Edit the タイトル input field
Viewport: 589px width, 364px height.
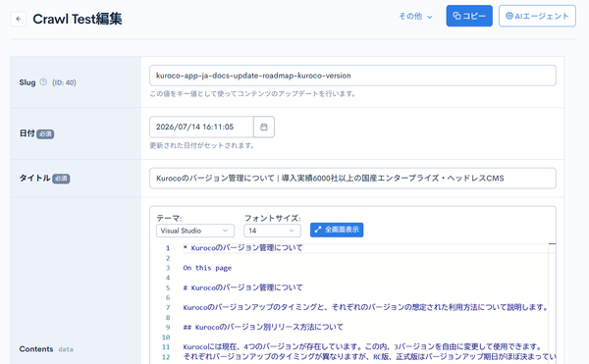[352, 179]
